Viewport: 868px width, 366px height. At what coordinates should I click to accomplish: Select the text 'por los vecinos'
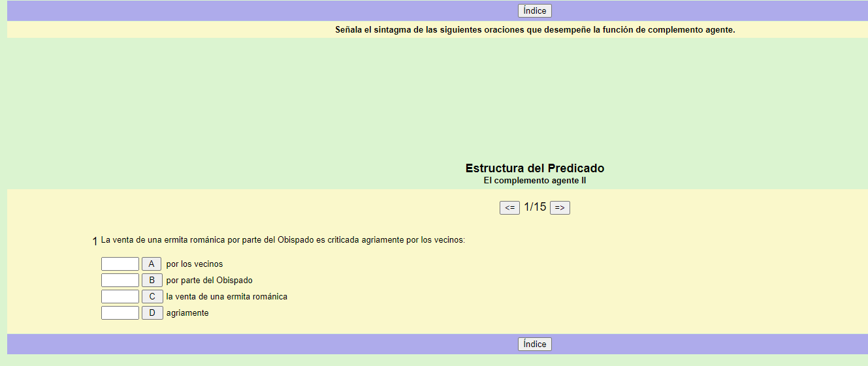(195, 264)
